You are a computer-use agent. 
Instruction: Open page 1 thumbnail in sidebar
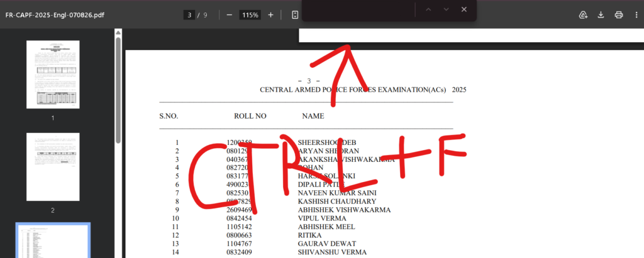53,74
